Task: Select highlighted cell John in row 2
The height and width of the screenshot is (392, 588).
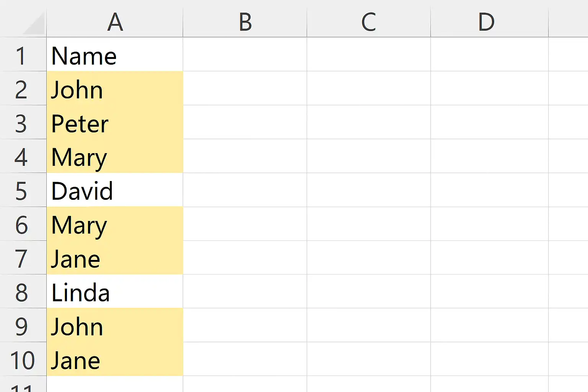Action: coord(115,89)
